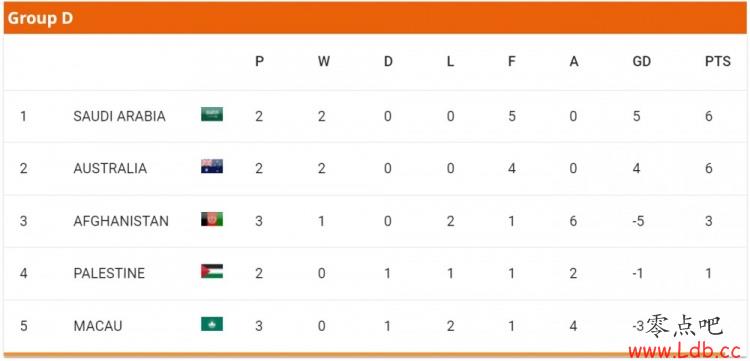Select the Group D header
750x361 pixels.
375,18
